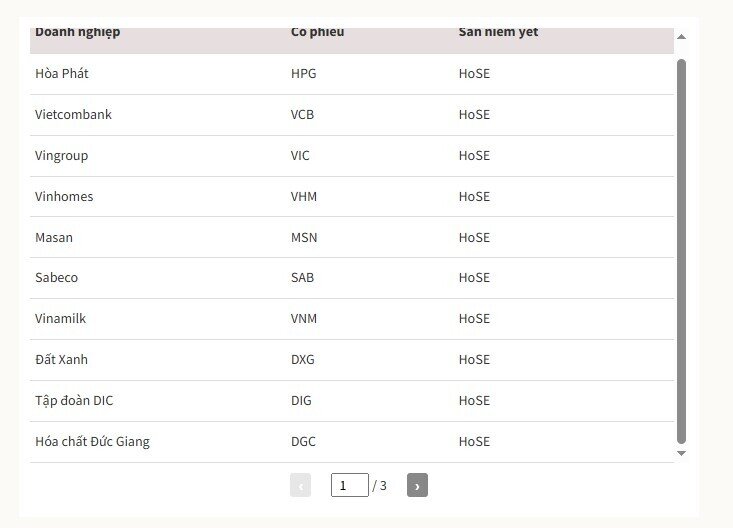
Task: Click the scrollbar down arrow
Action: [681, 453]
